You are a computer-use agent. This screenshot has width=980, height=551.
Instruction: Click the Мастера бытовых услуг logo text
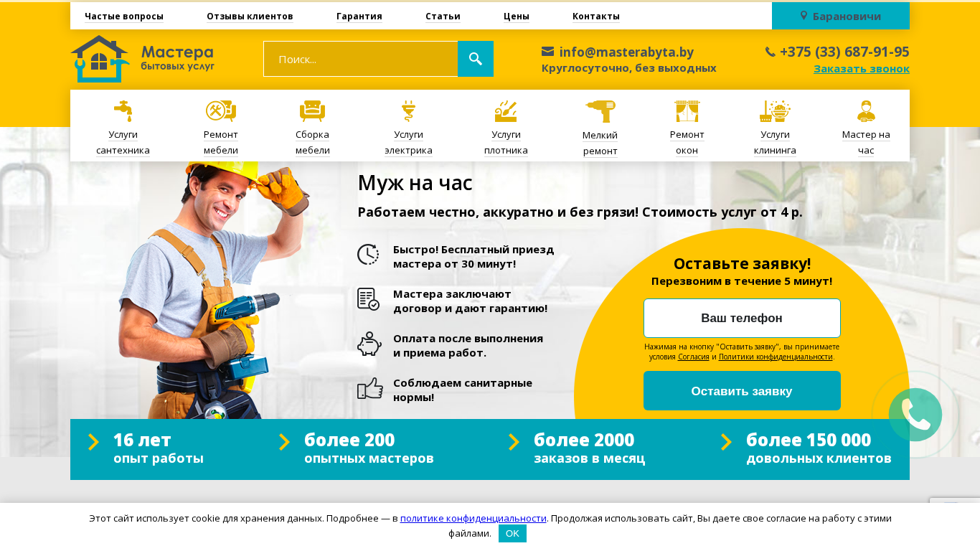[178, 58]
